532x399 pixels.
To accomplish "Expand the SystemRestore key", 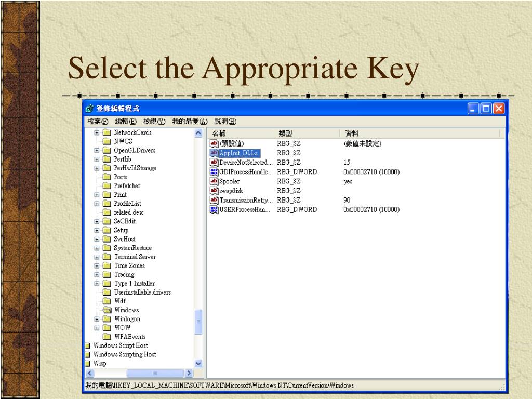I will pyautogui.click(x=97, y=248).
